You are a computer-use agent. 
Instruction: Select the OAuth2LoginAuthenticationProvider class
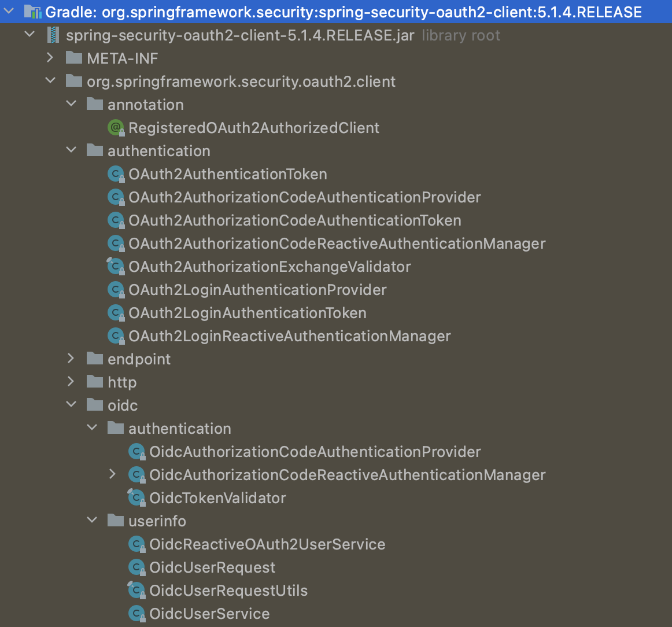click(258, 289)
